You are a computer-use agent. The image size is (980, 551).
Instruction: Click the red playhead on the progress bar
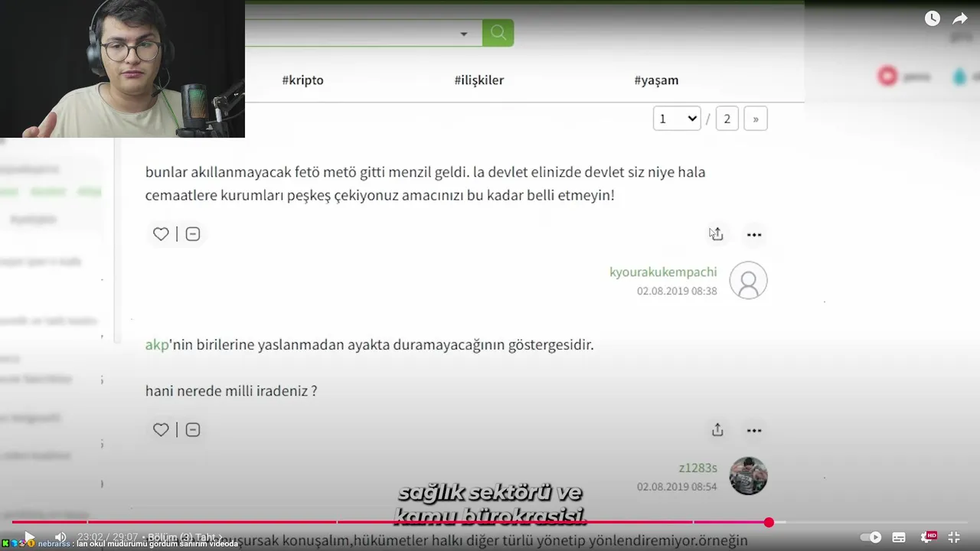[x=769, y=523]
